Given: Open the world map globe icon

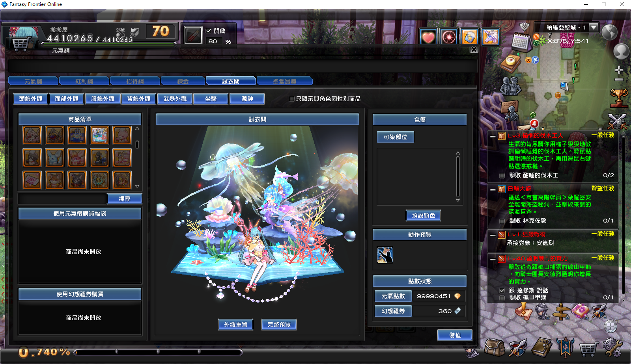Looking at the screenshot, I should (609, 32).
